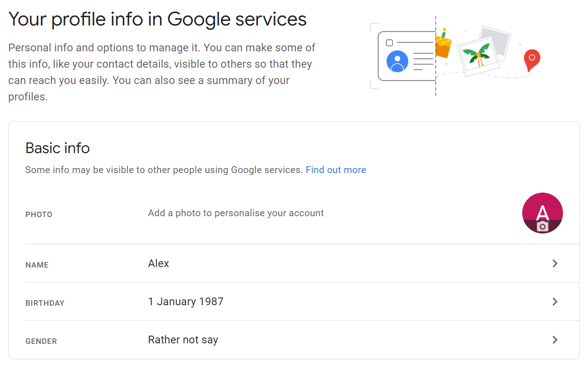
Task: Click the blue person icon in illustration
Action: (x=397, y=61)
